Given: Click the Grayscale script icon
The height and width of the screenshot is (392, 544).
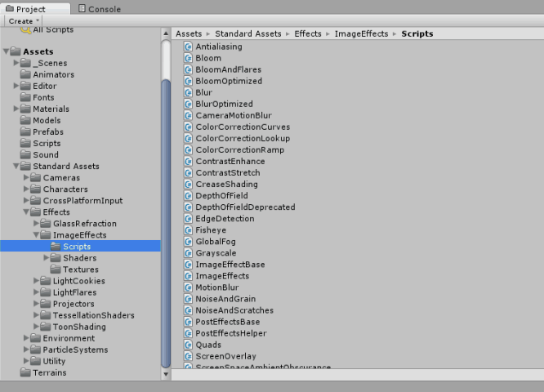Looking at the screenshot, I should pos(189,253).
